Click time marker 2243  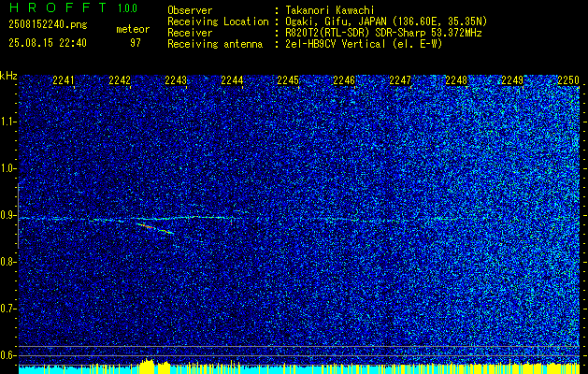(x=176, y=80)
